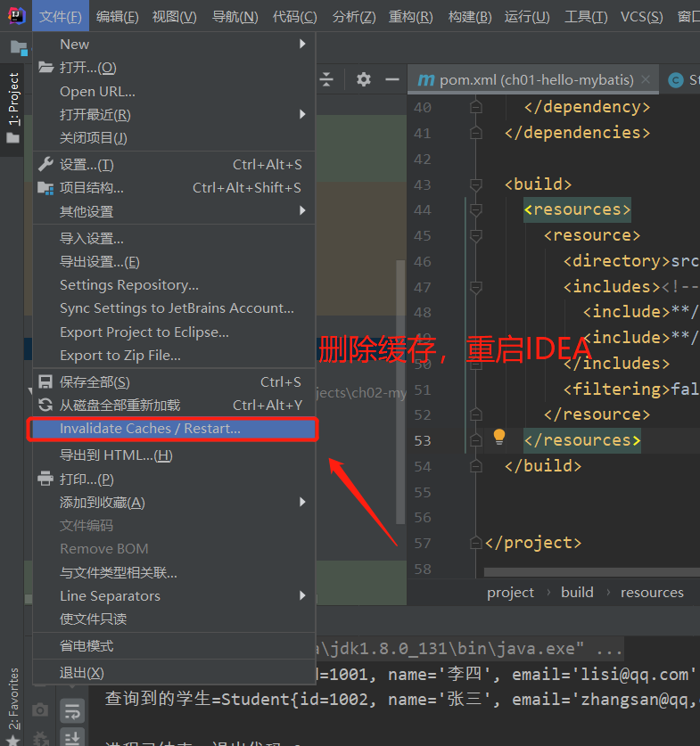Click the project folder icon under the logo
Screen dimensions: 700x746
pyautogui.click(x=19, y=47)
